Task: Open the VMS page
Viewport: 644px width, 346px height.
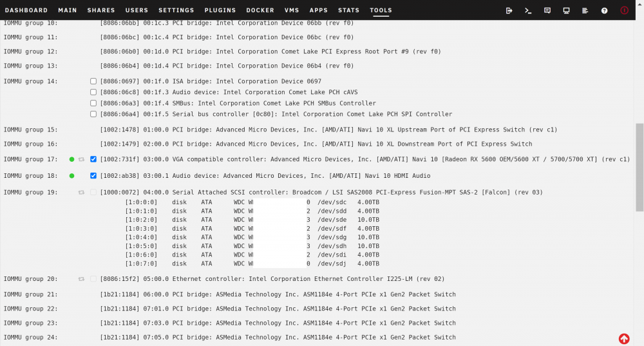Action: [x=292, y=10]
